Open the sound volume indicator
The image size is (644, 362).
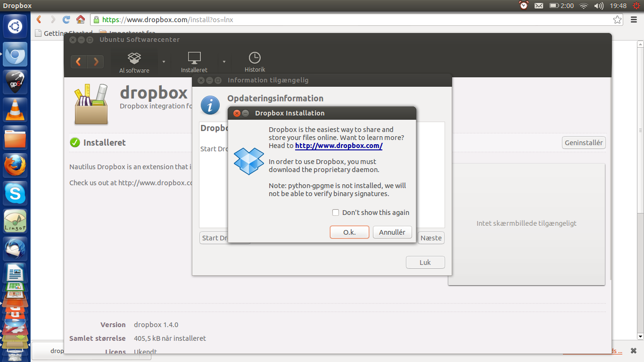[x=599, y=6]
